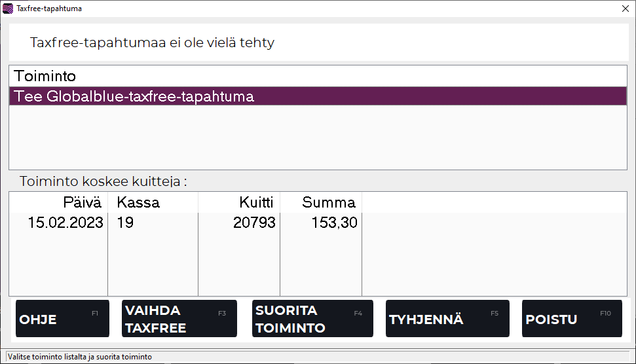Close the Taxfree-tapahtuma window
636x364 pixels.
(624, 9)
